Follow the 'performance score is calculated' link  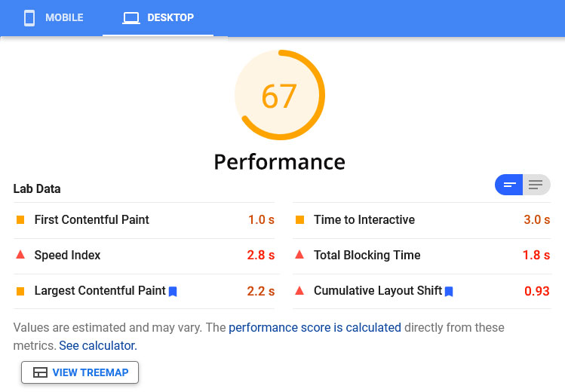315,328
